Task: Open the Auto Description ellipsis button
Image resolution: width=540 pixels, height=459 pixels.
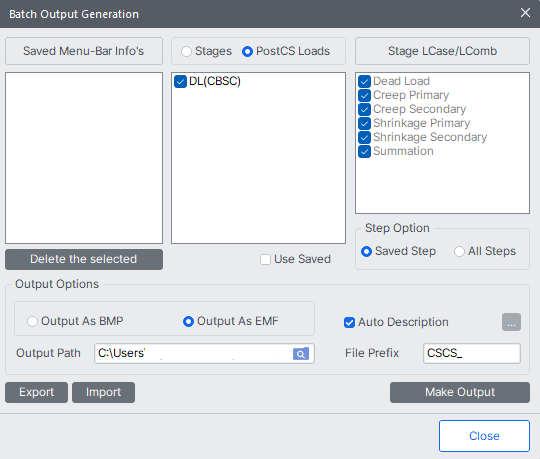Action: [511, 322]
